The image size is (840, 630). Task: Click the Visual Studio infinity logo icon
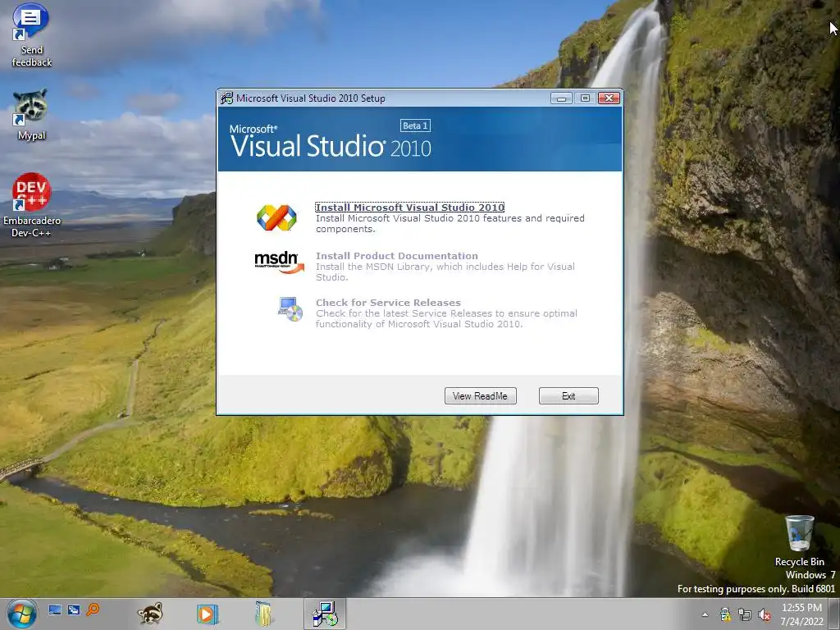coord(276,217)
